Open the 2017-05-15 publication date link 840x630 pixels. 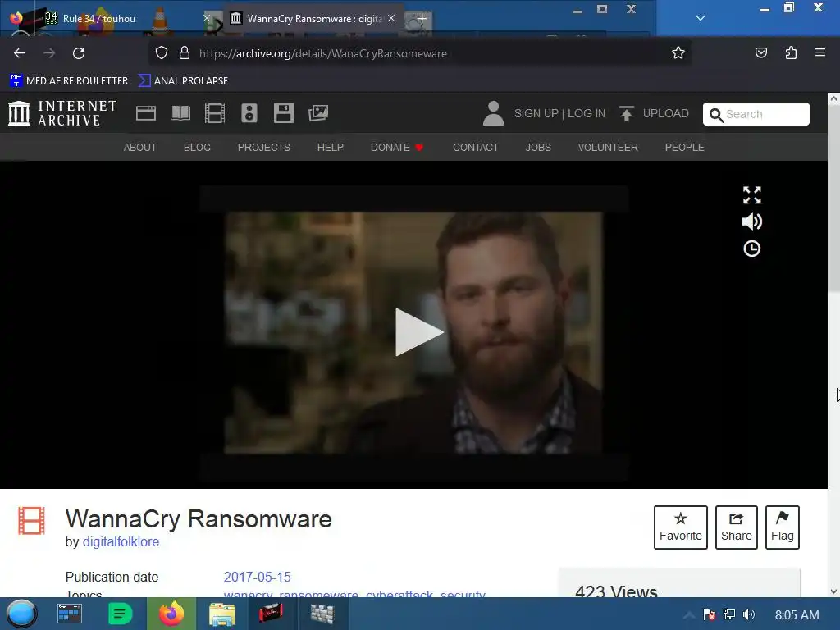pos(257,577)
